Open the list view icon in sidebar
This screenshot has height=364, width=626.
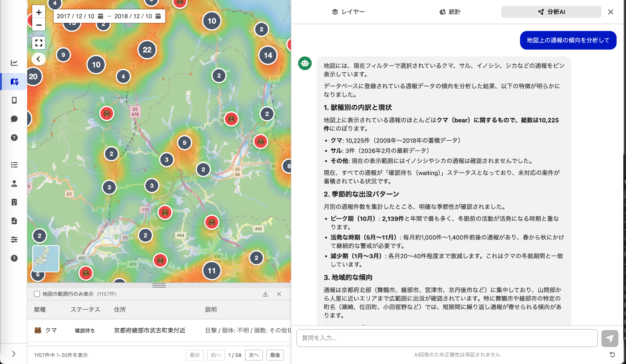pyautogui.click(x=14, y=165)
